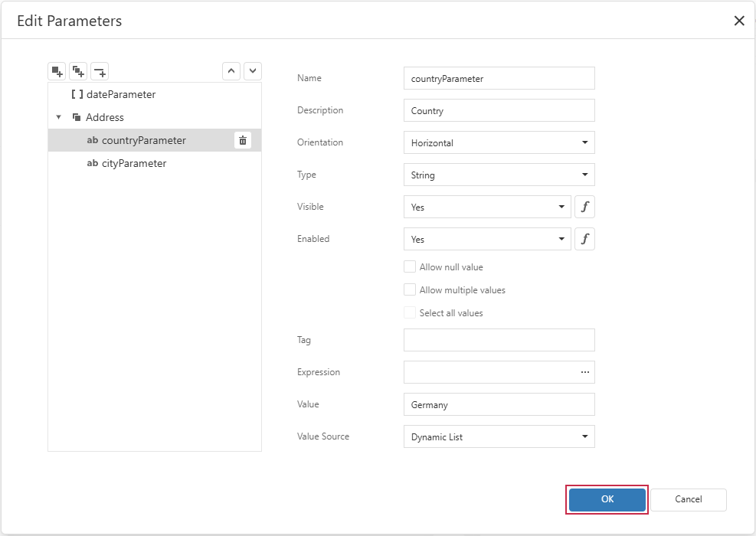Open the Enabled dropdown

coord(487,239)
